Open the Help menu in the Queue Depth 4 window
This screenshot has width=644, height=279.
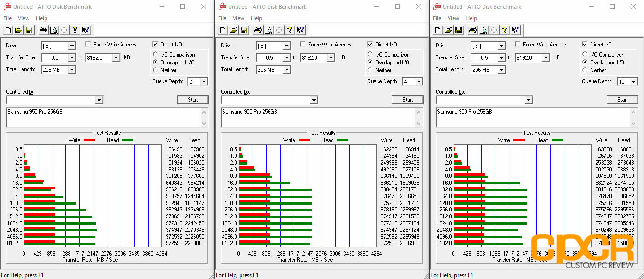tap(257, 18)
